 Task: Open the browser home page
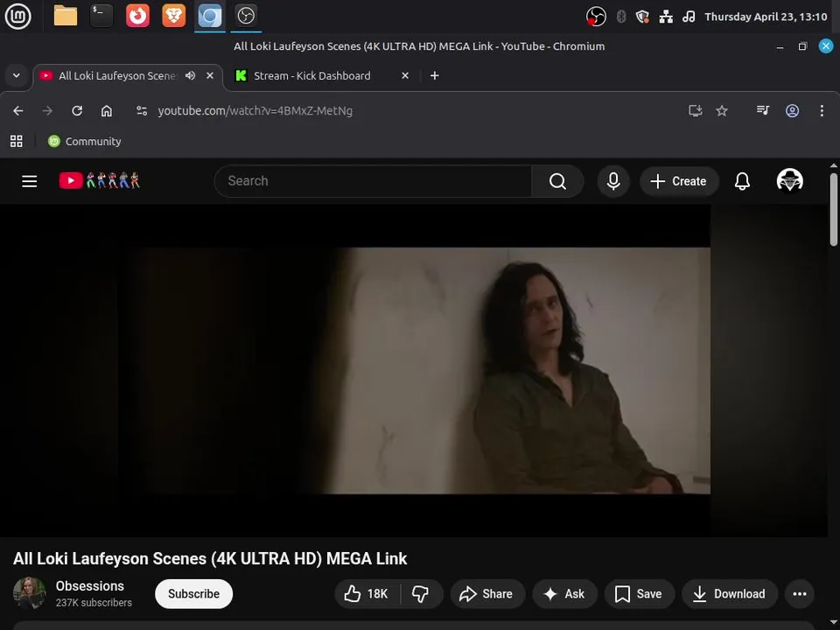(x=107, y=111)
